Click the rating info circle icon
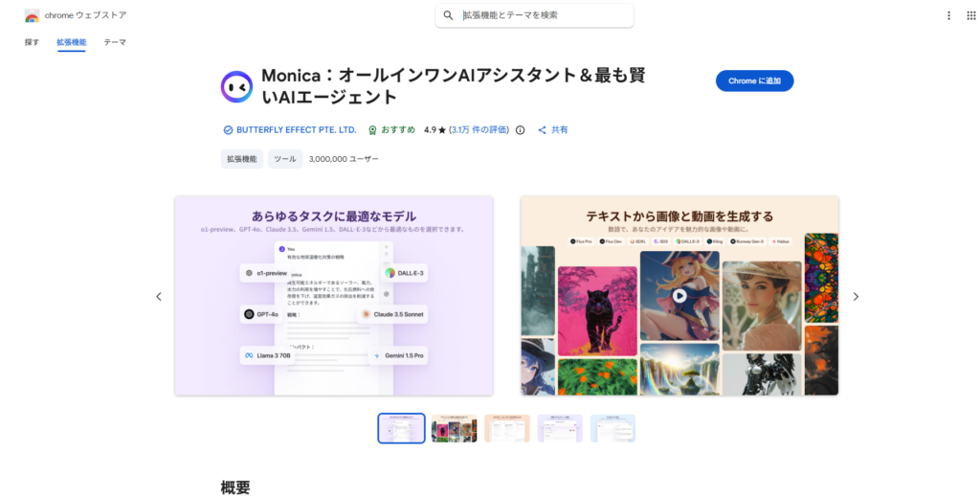Image resolution: width=980 pixels, height=499 pixels. point(520,130)
